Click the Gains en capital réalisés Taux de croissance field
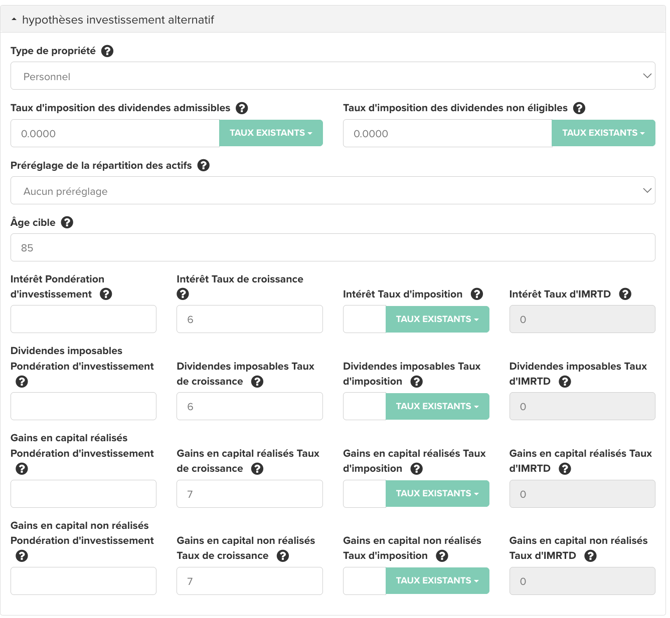Image resolution: width=670 pixels, height=618 pixels. pos(250,494)
